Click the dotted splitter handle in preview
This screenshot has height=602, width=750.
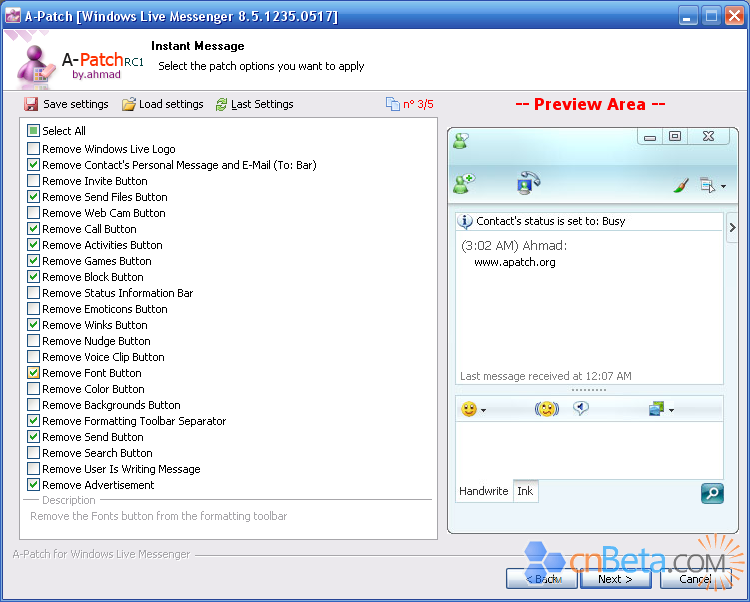coord(589,390)
